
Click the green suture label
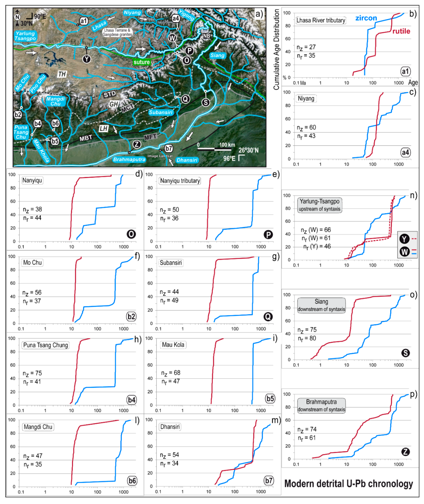point(142,62)
